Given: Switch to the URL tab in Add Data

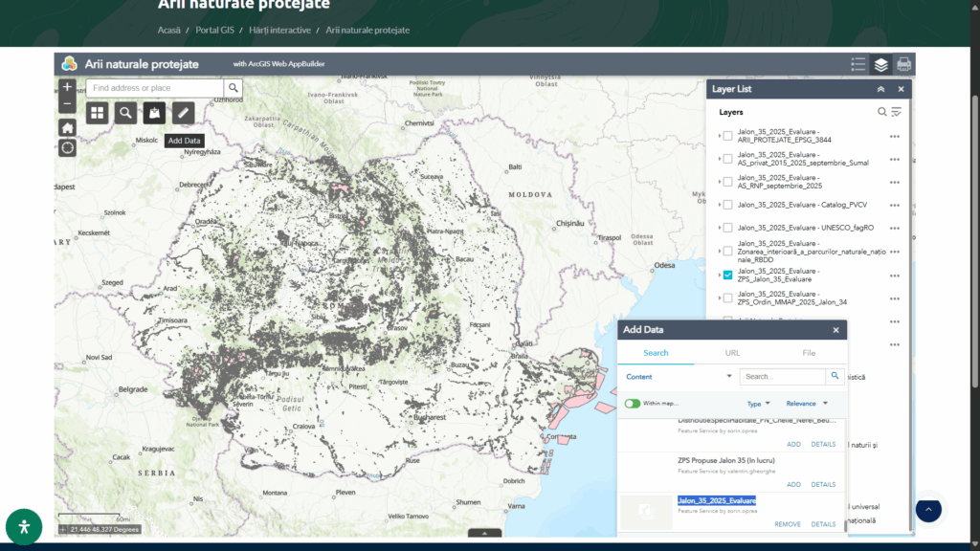Looking at the screenshot, I should tap(732, 353).
